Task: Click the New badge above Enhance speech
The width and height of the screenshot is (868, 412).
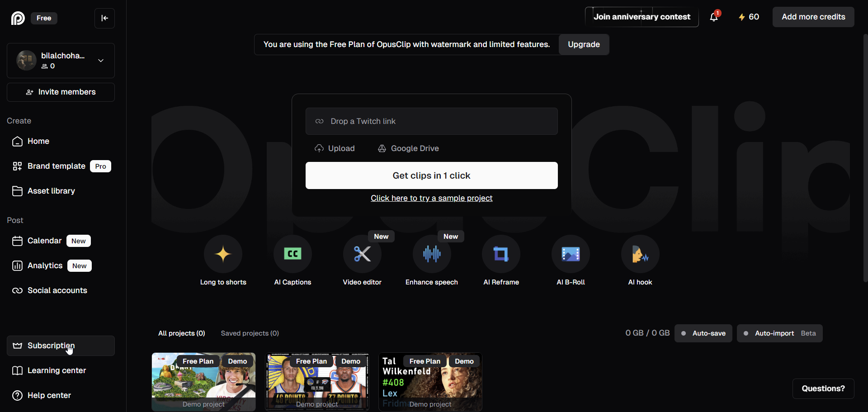Action: pyautogui.click(x=451, y=237)
